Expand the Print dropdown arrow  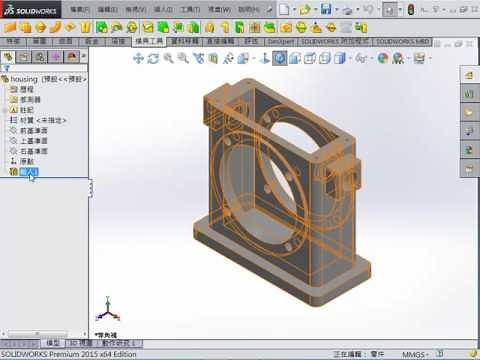pos(357,10)
